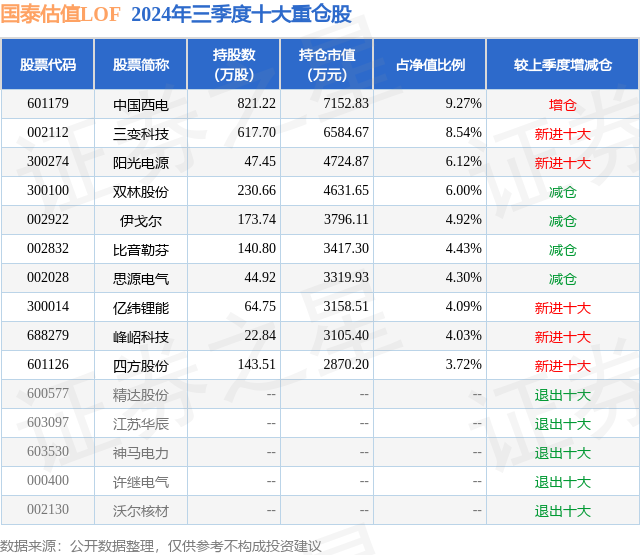The image size is (640, 555).
Task: Click 退出十大 in 神马电力 row
Action: 563,453
